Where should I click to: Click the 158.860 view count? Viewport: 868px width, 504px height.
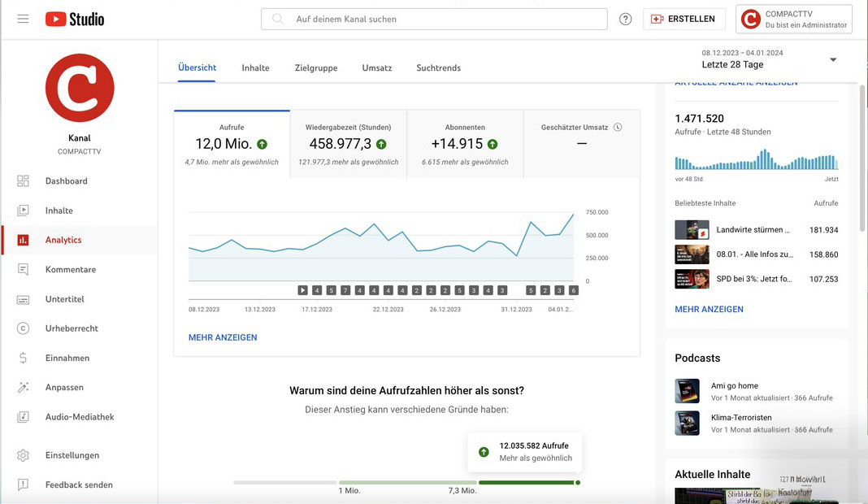[x=824, y=254]
